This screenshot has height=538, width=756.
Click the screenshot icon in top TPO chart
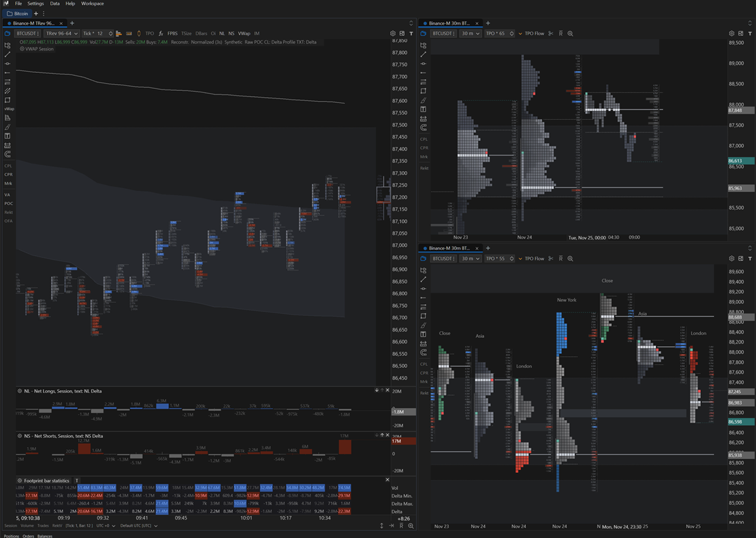click(741, 34)
